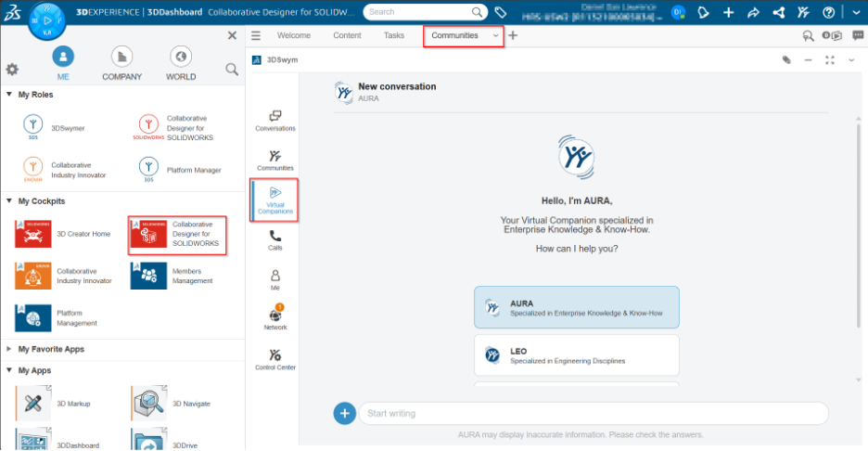Click the 3DS compass logo
This screenshot has height=451, width=868.
tap(47, 21)
